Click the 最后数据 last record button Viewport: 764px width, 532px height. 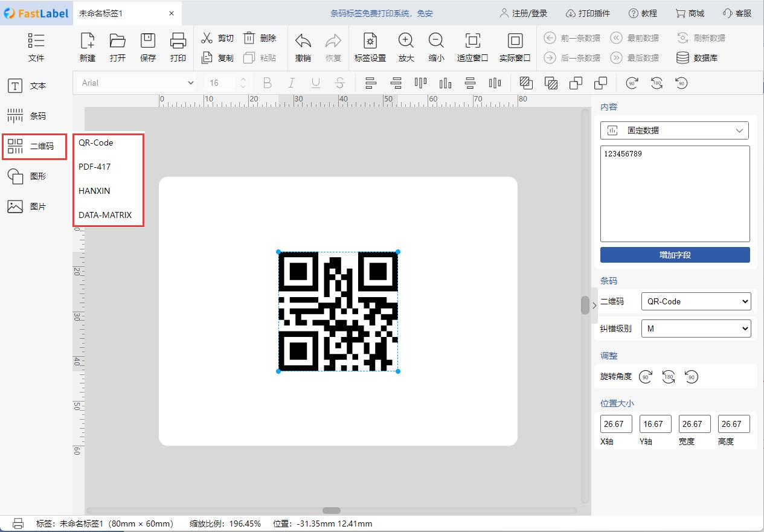pyautogui.click(x=635, y=58)
